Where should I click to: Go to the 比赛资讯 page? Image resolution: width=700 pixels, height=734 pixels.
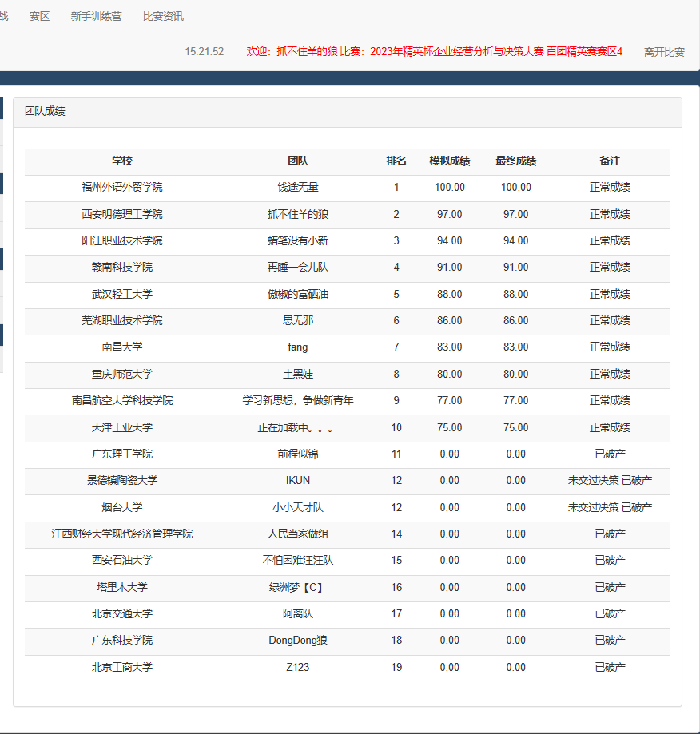point(163,16)
